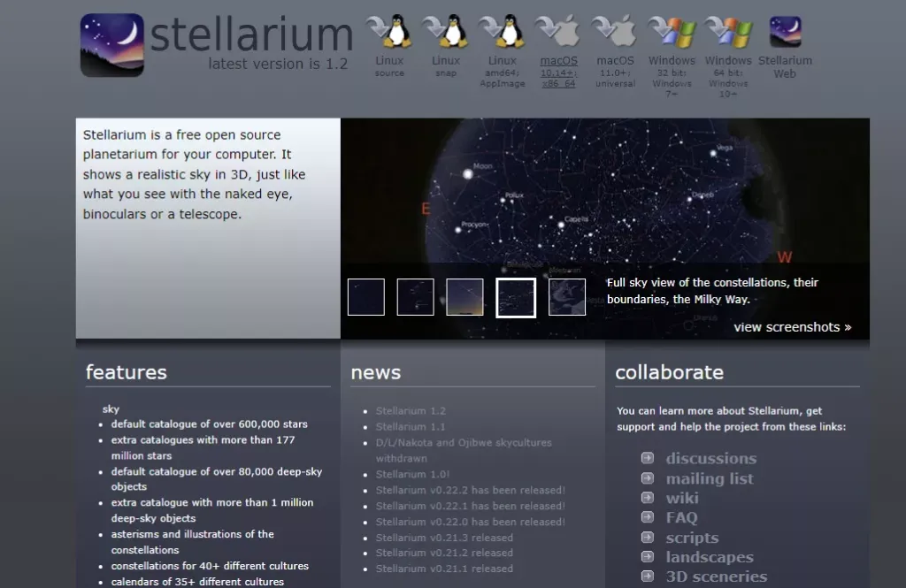Open the wiki link

point(682,498)
